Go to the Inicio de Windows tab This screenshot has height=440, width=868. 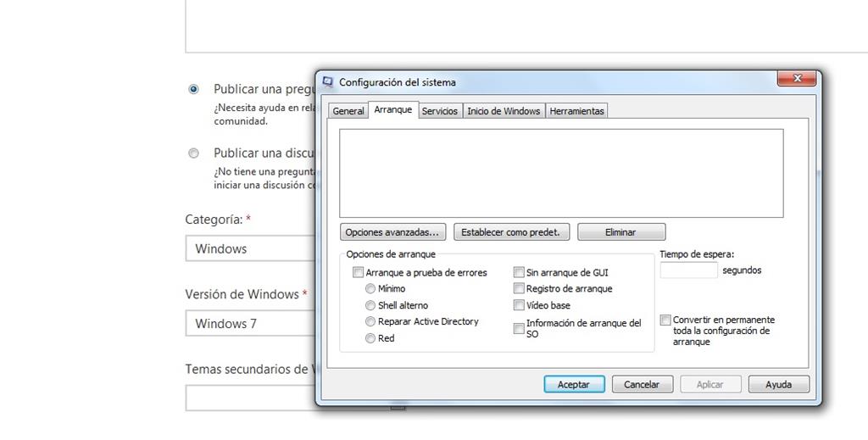(x=504, y=111)
